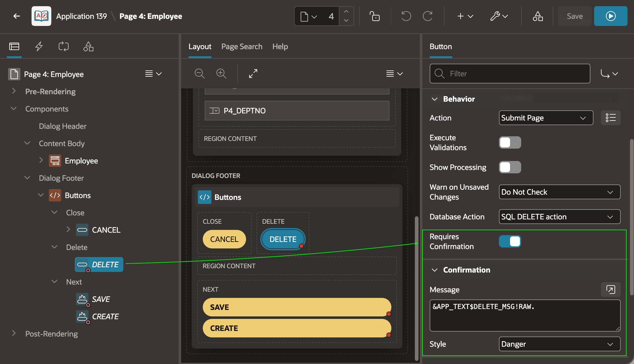Switch to Dynamic Actions lightning tab
The width and height of the screenshot is (634, 364).
pos(39,46)
